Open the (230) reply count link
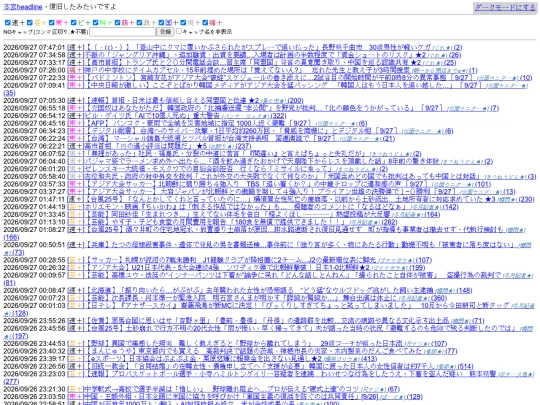This screenshot has width=540, height=405. coord(526,199)
